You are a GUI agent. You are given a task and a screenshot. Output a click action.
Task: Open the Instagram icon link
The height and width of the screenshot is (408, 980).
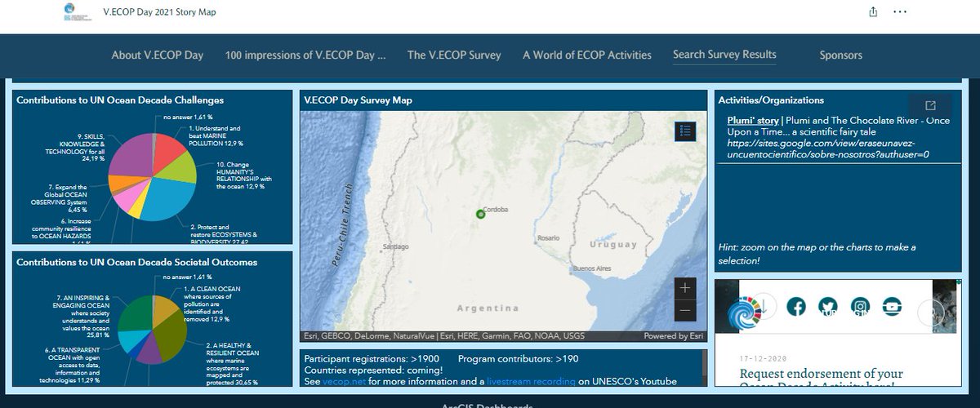point(860,307)
